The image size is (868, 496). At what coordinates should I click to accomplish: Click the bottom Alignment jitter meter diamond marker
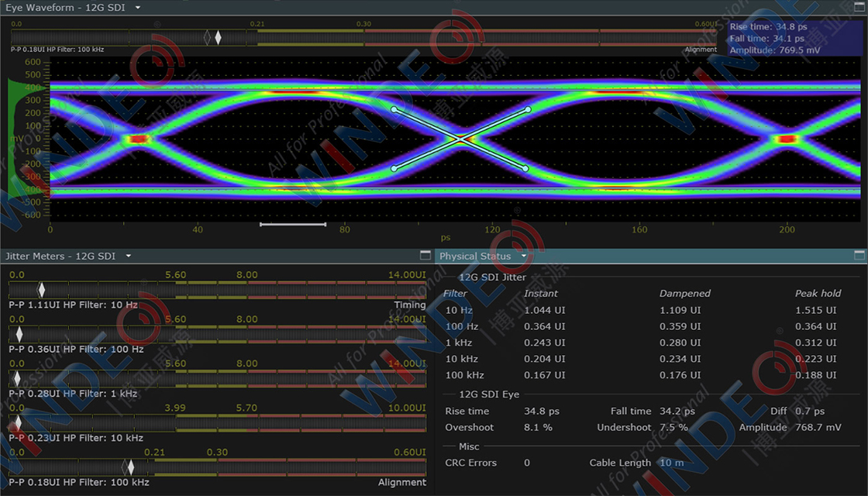pyautogui.click(x=131, y=467)
